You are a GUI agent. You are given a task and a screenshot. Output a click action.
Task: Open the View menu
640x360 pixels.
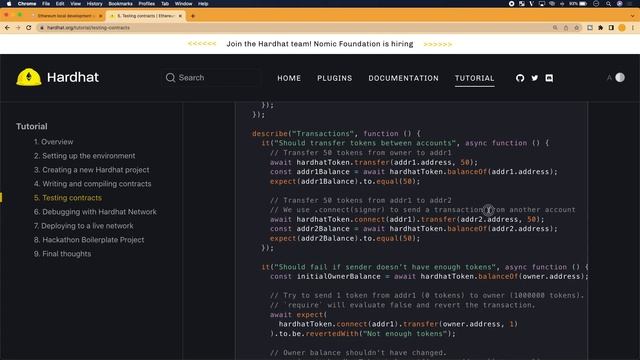[x=76, y=4]
